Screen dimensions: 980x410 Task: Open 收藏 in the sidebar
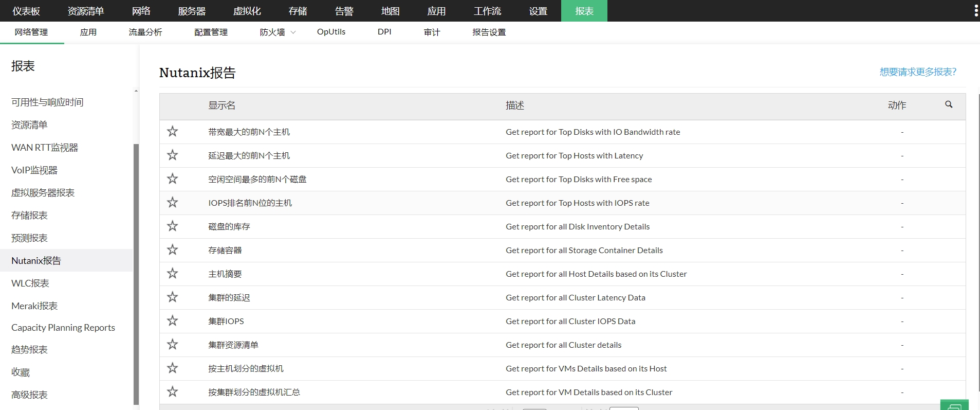(21, 372)
